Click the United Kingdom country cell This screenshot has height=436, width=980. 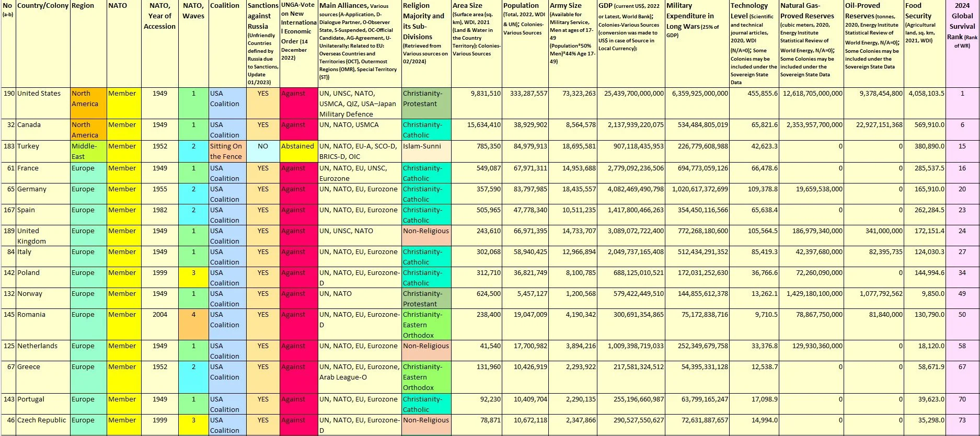[x=43, y=236]
